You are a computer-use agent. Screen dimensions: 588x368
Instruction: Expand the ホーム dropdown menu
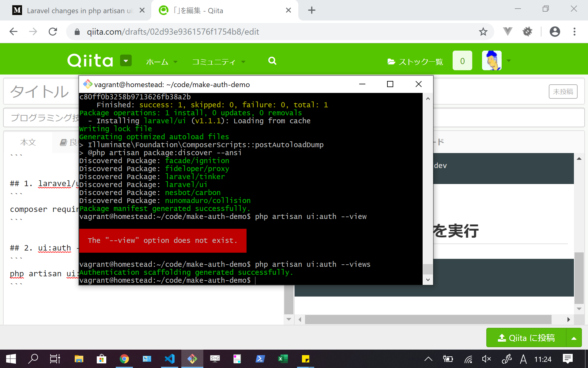click(161, 62)
